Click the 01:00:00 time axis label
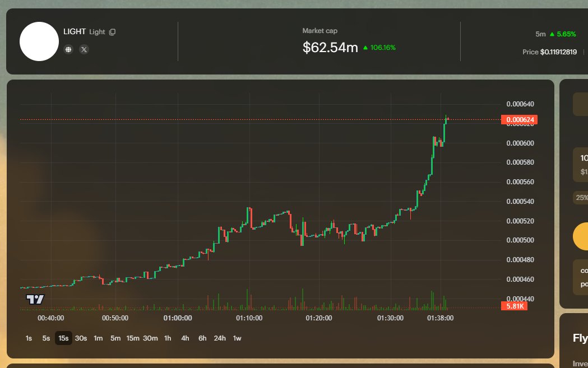The height and width of the screenshot is (368, 588). [x=178, y=318]
